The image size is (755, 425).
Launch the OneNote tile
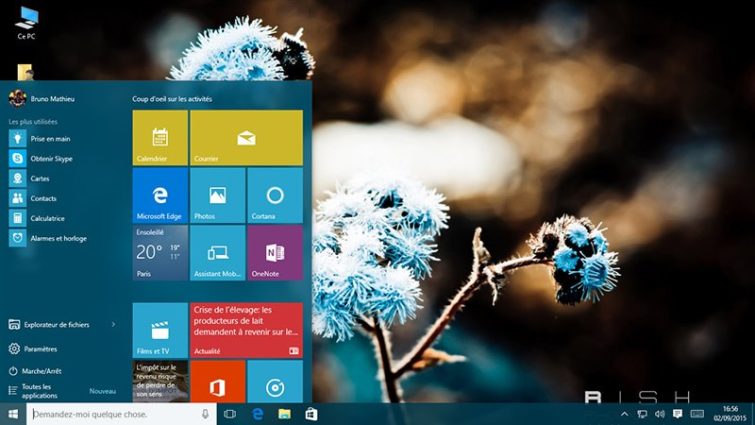click(275, 253)
